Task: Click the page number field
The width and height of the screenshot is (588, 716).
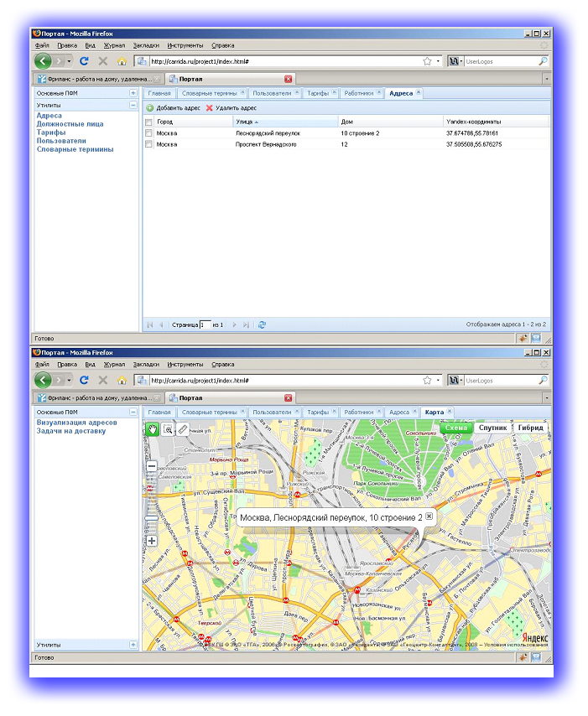Action: pyautogui.click(x=206, y=325)
